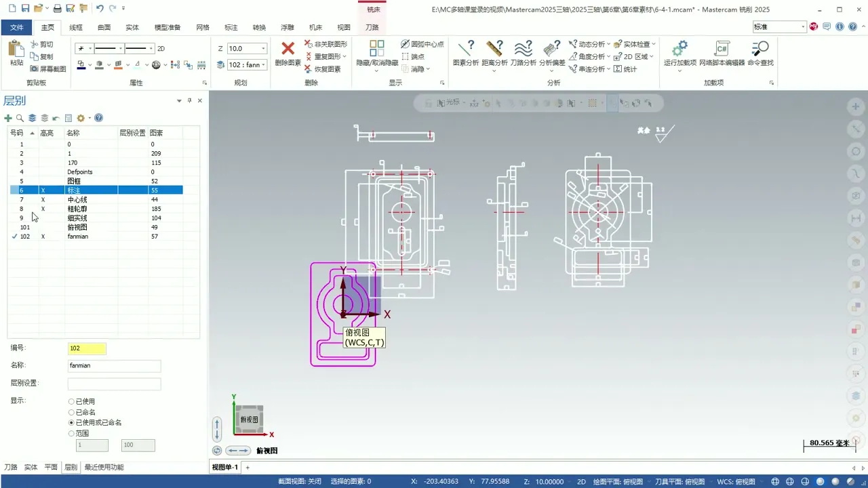The width and height of the screenshot is (868, 488).
Task: Open the 层别 panel help with the question mark icon
Action: 98,117
